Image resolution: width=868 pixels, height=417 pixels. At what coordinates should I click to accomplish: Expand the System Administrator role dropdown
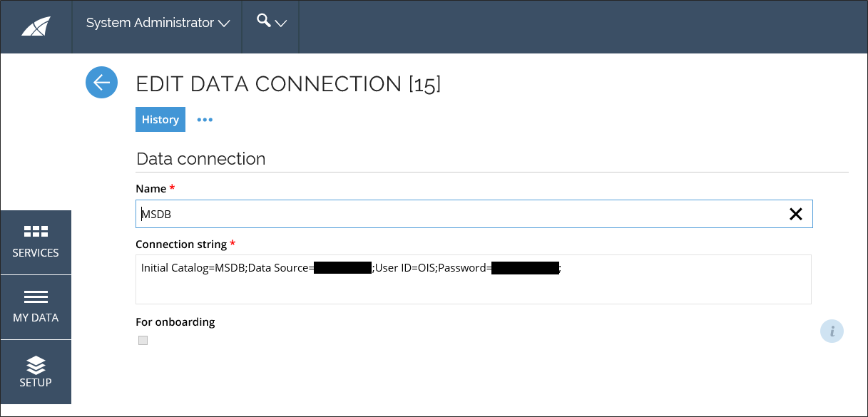click(158, 23)
